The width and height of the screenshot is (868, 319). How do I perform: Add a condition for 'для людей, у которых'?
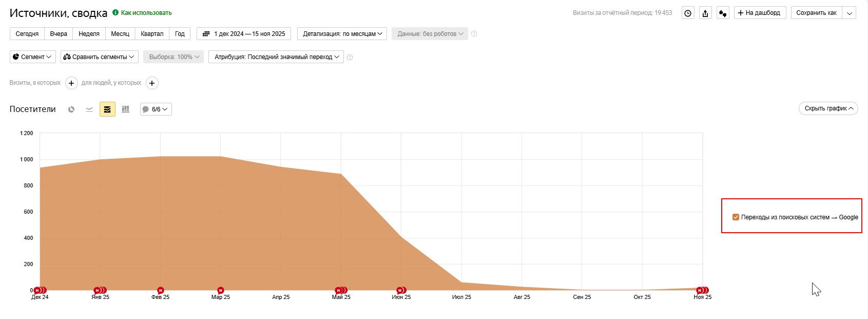pyautogui.click(x=152, y=83)
